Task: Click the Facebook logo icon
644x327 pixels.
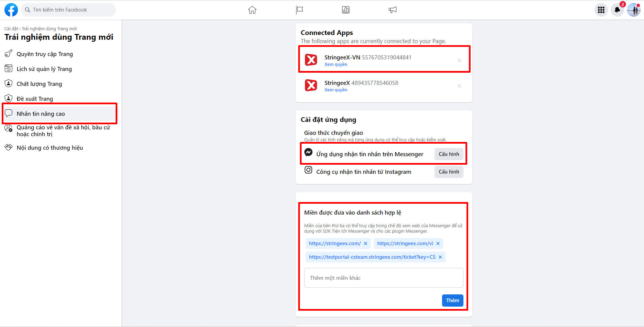Action: [x=11, y=10]
